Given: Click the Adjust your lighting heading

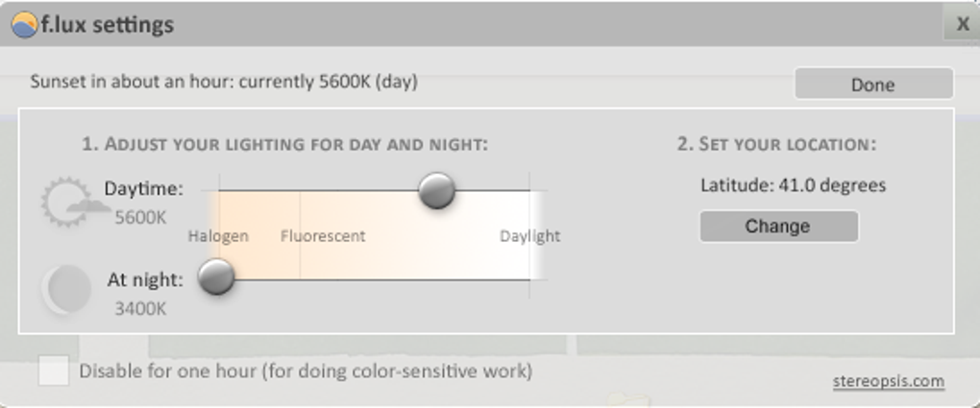Looking at the screenshot, I should (x=285, y=144).
